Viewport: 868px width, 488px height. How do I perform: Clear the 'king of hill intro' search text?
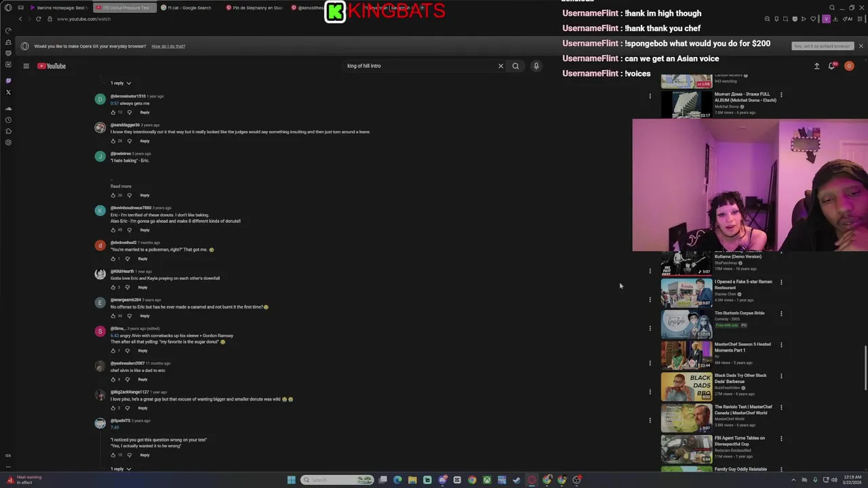coord(500,66)
